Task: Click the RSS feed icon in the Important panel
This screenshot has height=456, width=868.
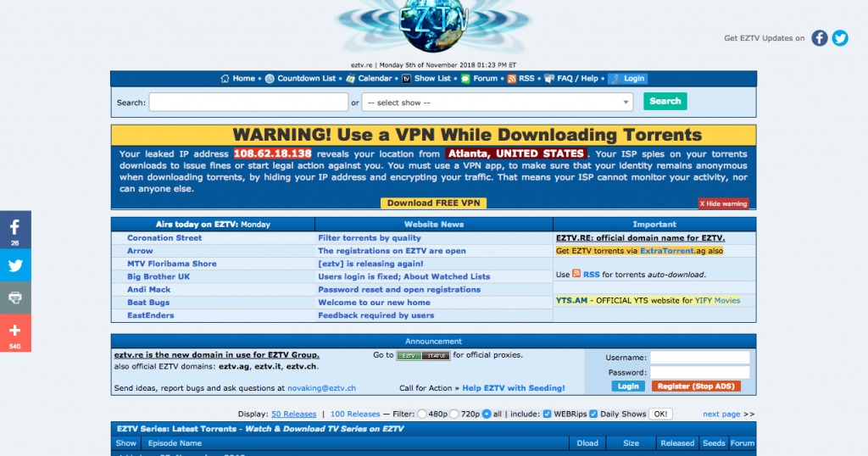Action: [x=576, y=274]
